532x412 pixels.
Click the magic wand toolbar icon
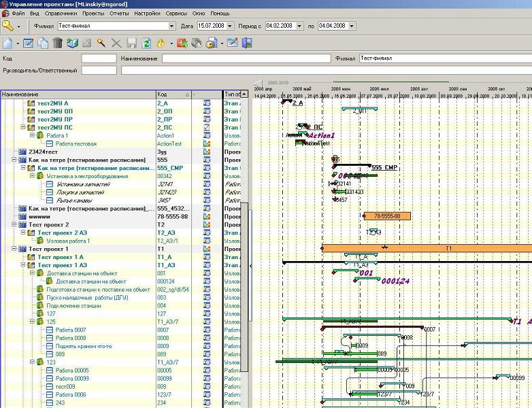click(101, 43)
